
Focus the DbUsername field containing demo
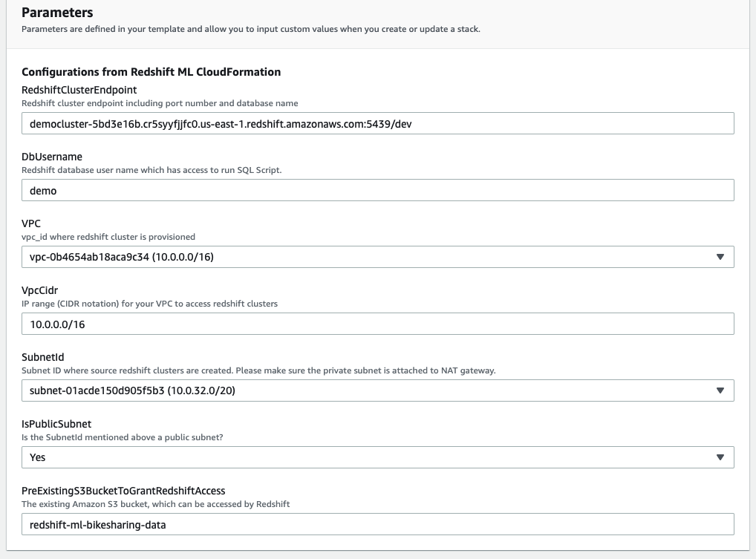[x=377, y=190]
